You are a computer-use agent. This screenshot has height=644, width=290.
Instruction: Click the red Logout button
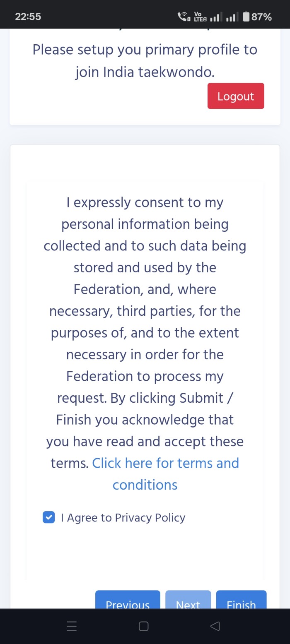coord(236,96)
